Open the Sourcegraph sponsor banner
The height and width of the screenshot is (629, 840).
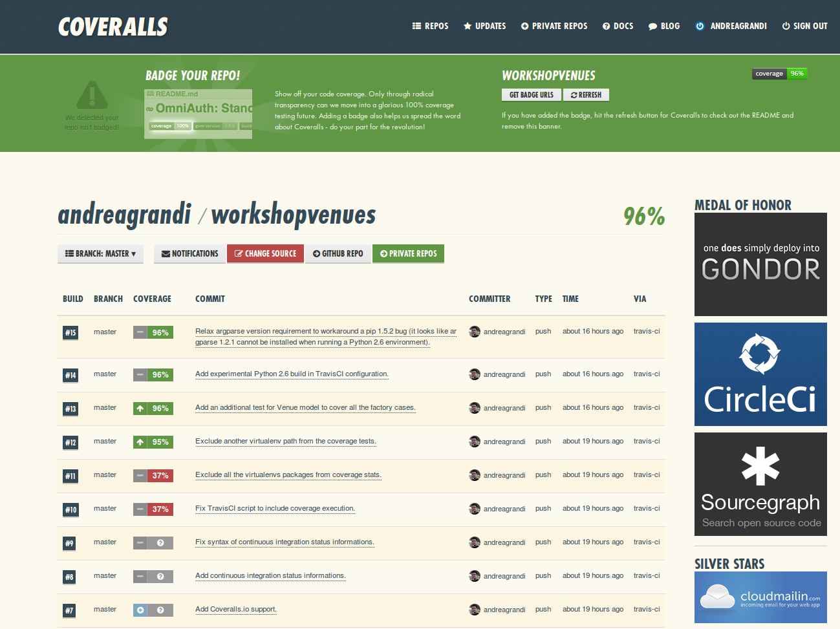click(x=760, y=484)
